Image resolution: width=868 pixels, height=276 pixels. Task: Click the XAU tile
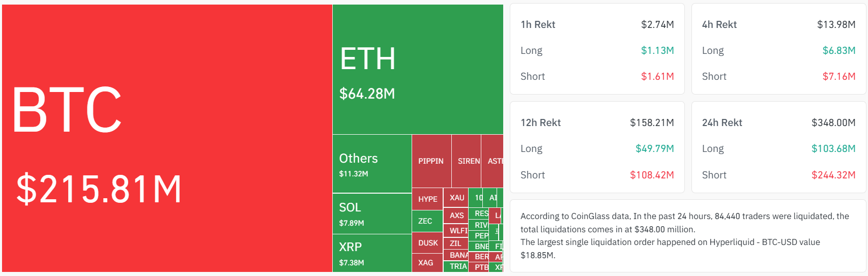pos(456,198)
